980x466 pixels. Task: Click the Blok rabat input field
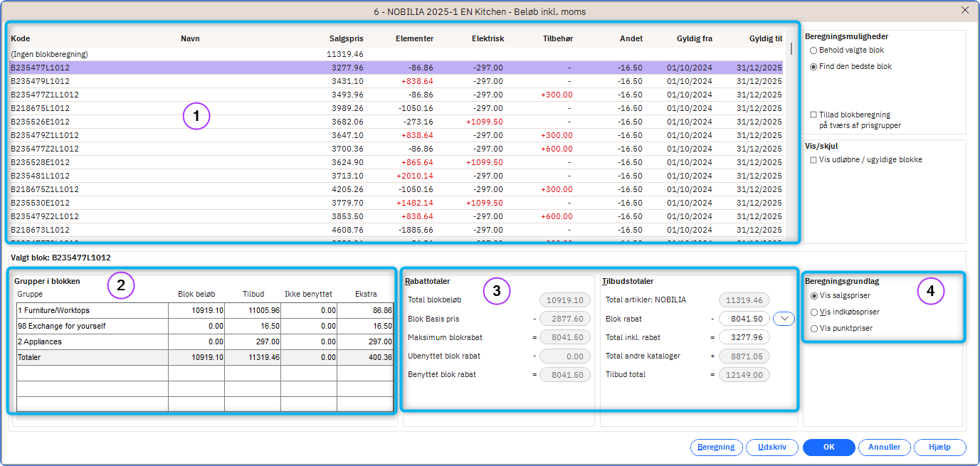click(744, 319)
